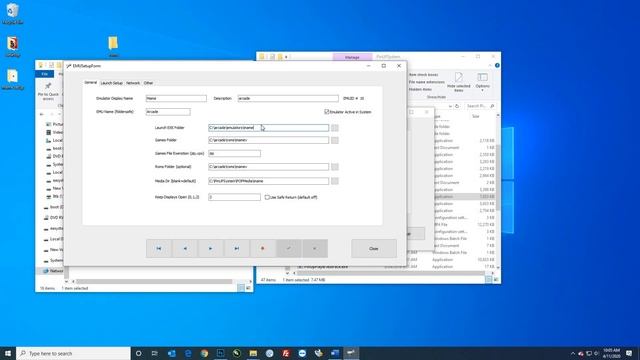Click the taskbar search box
This screenshot has width=640, height=360.
(73, 353)
